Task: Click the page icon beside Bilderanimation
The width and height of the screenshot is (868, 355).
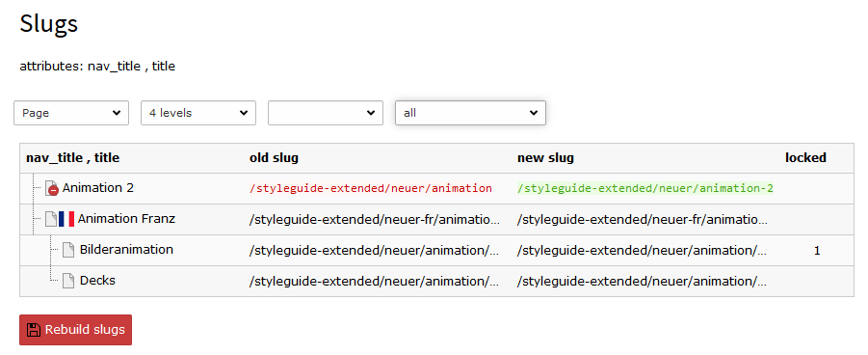Action: pyautogui.click(x=68, y=250)
